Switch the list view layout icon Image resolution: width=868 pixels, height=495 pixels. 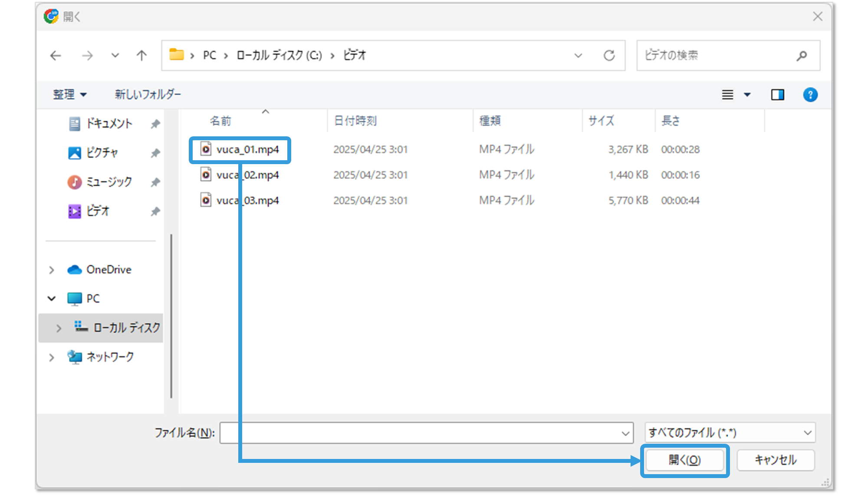[x=728, y=95]
